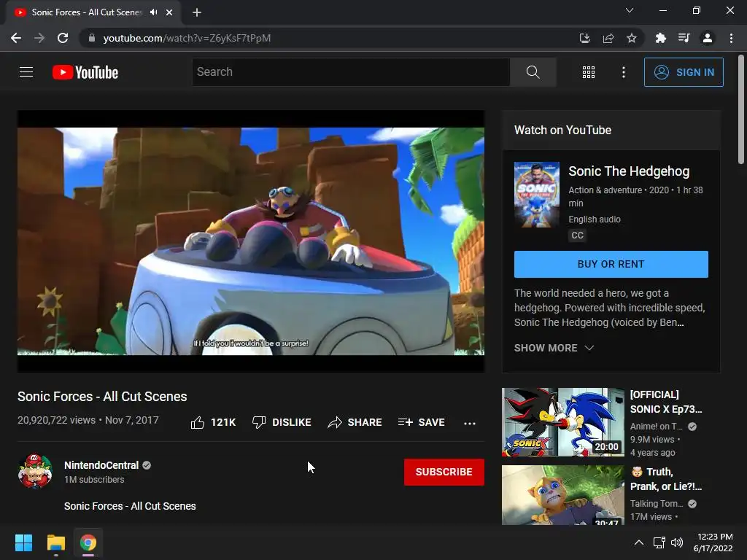Go back in browser history
The image size is (747, 560).
[16, 38]
